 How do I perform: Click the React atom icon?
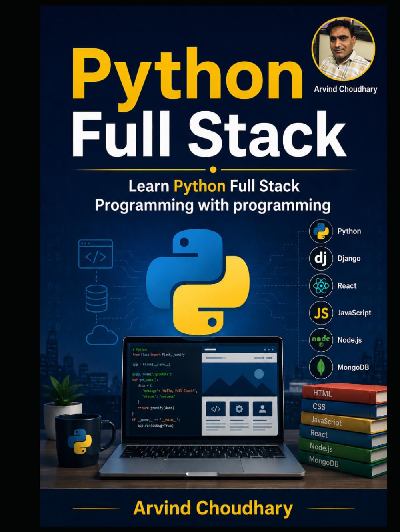[321, 285]
